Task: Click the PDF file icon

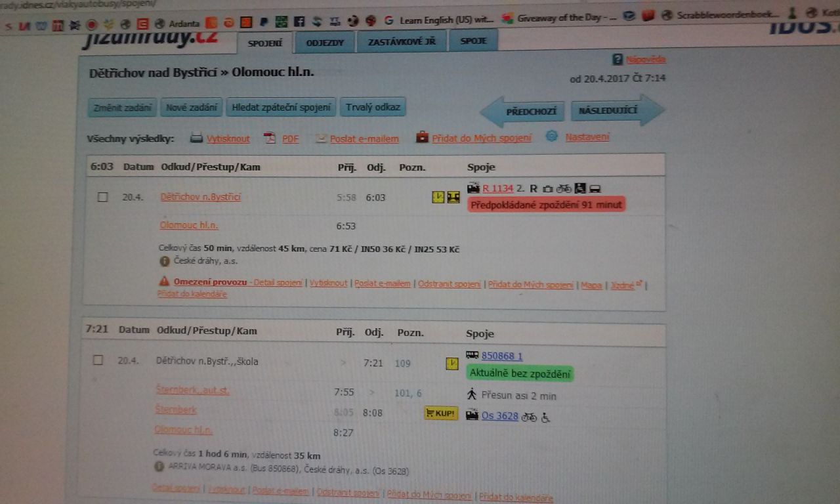Action: pos(270,138)
